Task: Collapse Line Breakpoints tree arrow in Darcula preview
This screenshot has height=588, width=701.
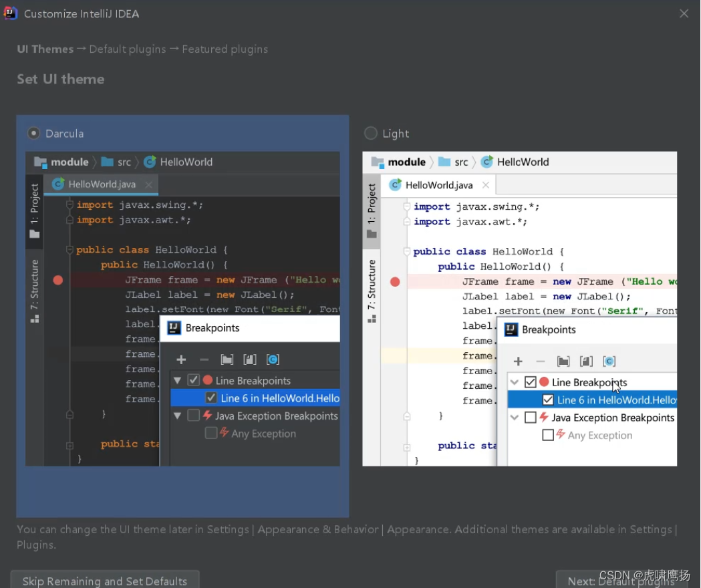Action: [178, 380]
